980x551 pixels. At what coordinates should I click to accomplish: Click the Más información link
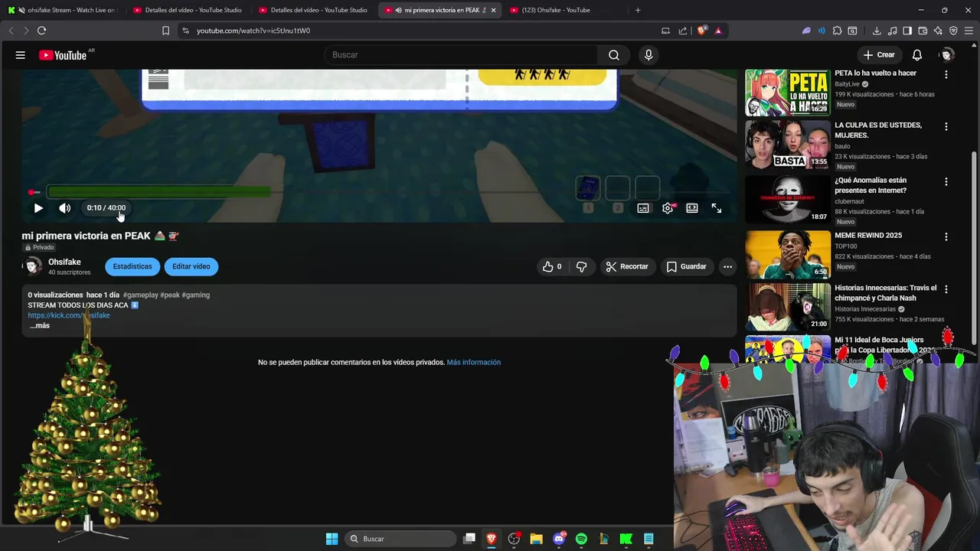(x=474, y=363)
